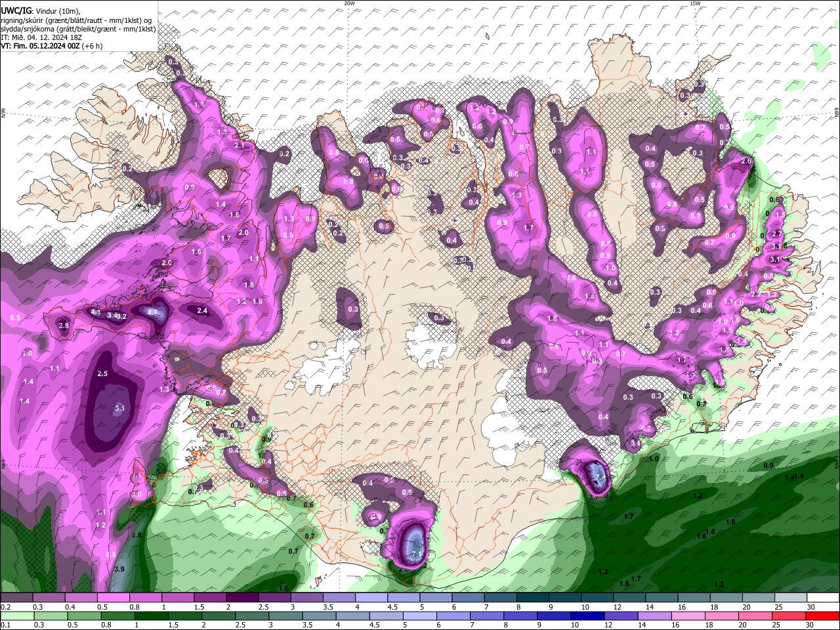
Task: Click the '15W' longitude label at top
Action: [x=695, y=3]
